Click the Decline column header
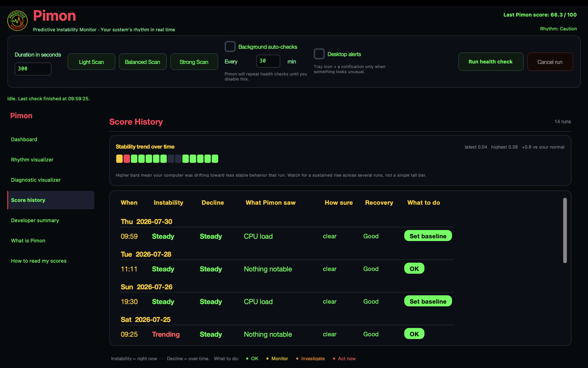This screenshot has height=368, width=588. point(213,202)
